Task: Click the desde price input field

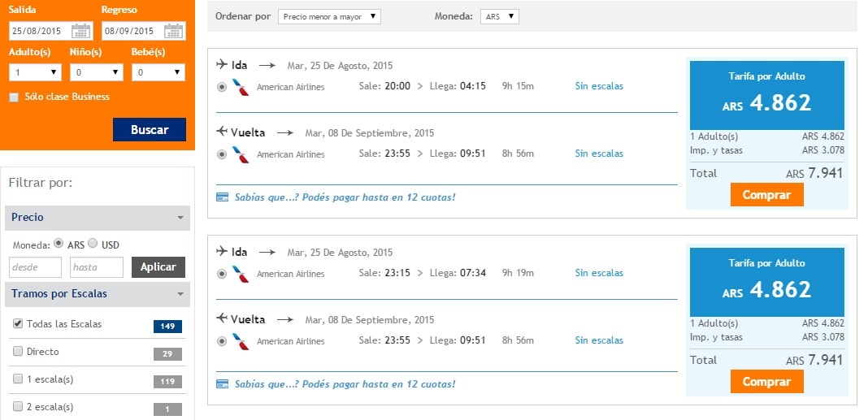Action: (35, 267)
